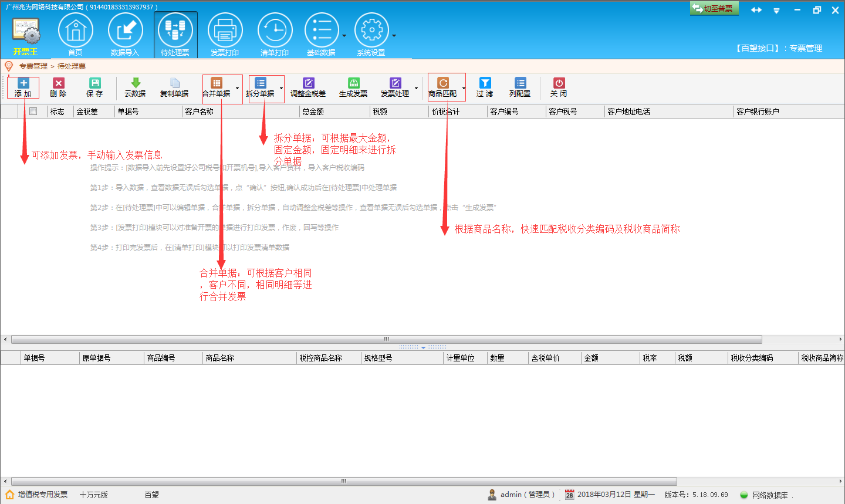This screenshot has height=504, width=845.
Task: Click 调整金税差 adjust tax difference icon
Action: [308, 87]
